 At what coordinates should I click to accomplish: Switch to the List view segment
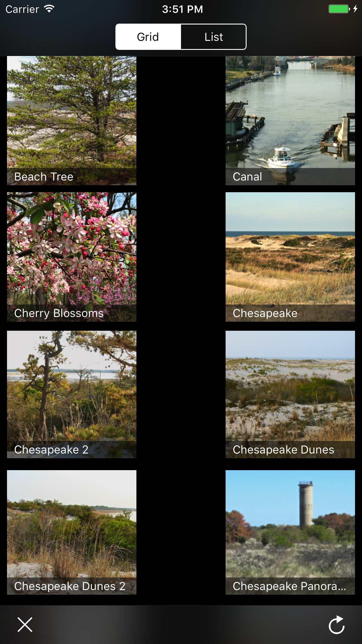(x=214, y=37)
